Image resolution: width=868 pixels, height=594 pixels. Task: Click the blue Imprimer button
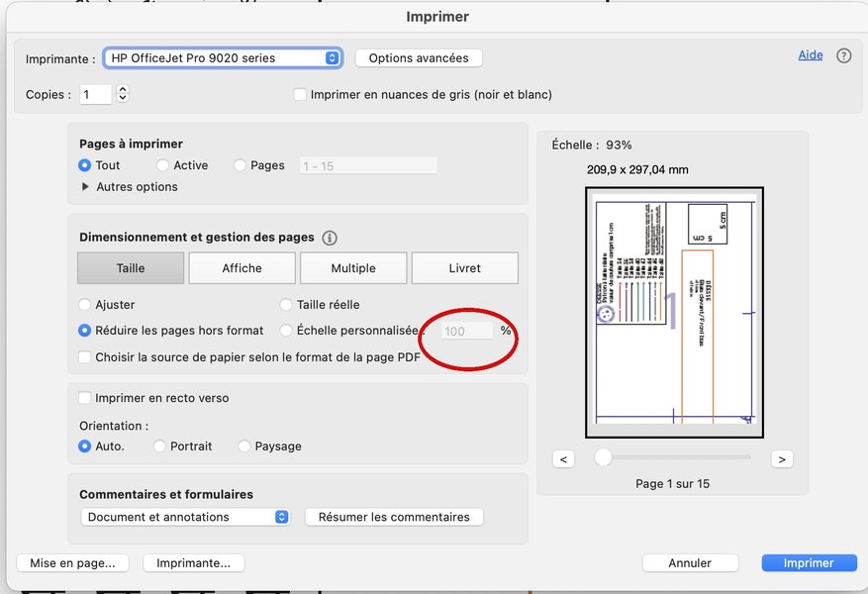pos(809,563)
